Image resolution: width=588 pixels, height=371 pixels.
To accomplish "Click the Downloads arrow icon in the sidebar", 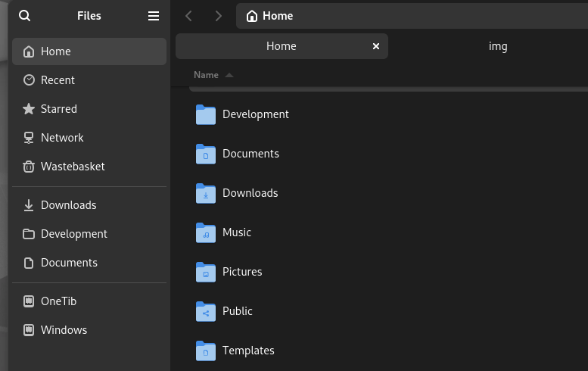I will pyautogui.click(x=29, y=205).
